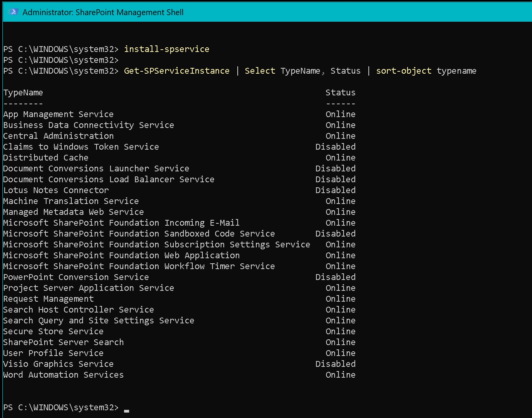Click 'Document Conversions Load Balancer Service' row
This screenshot has width=532, height=418.
click(x=180, y=180)
